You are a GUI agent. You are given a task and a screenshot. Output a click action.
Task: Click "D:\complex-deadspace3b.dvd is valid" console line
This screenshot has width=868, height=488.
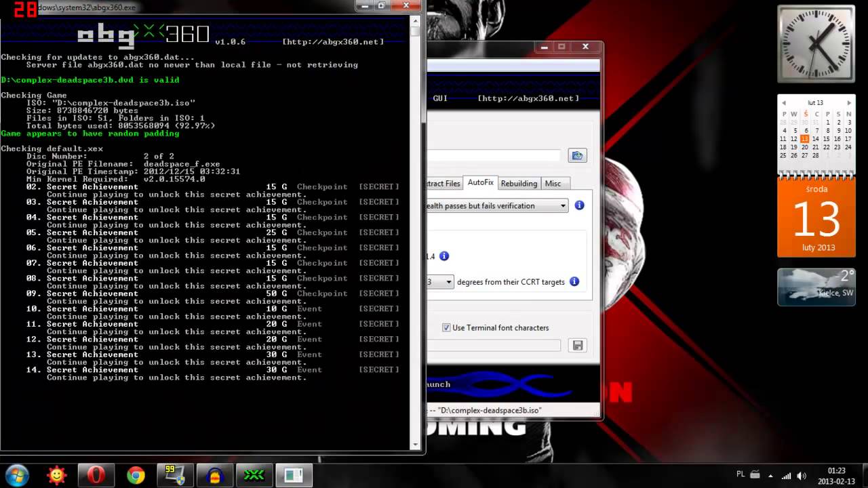click(90, 80)
